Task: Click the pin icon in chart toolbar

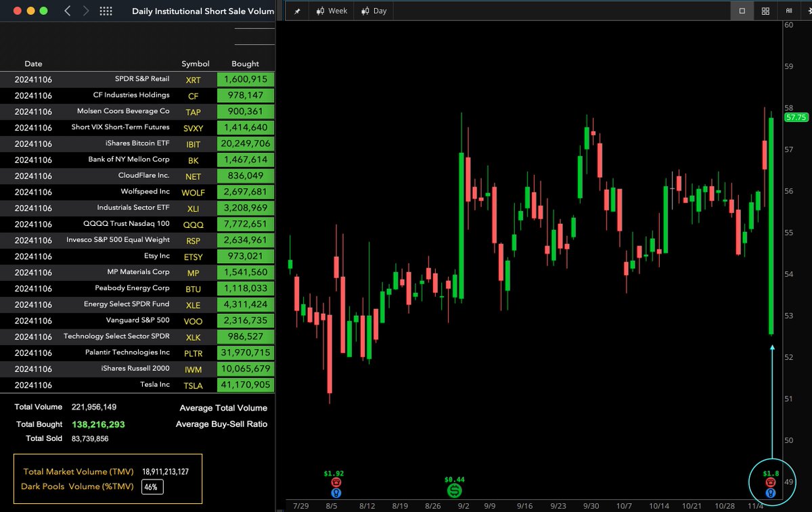Action: [x=296, y=11]
